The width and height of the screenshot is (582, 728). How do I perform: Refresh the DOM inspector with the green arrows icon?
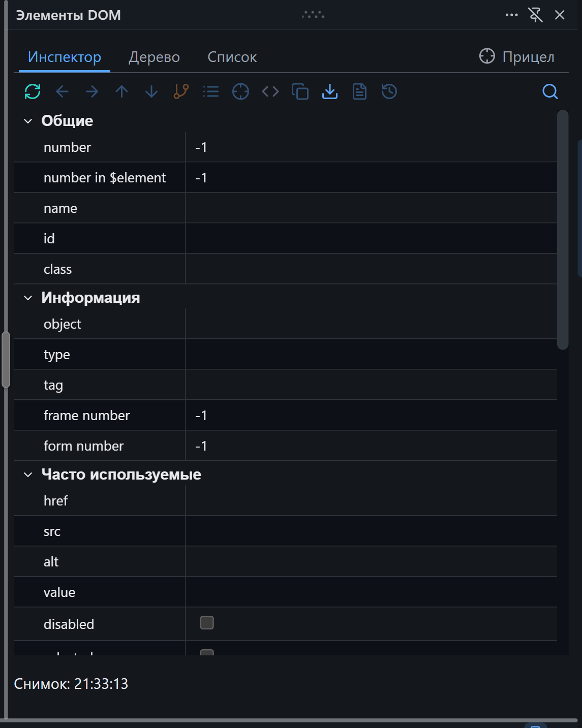(x=33, y=91)
